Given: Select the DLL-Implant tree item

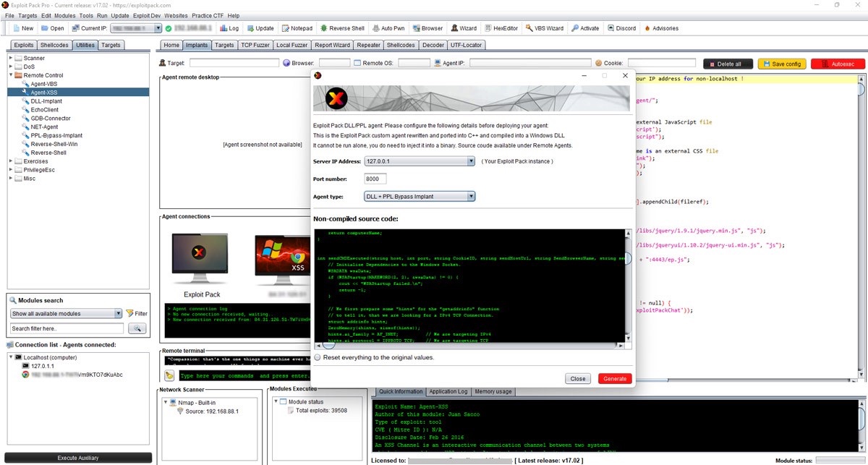Looking at the screenshot, I should tap(46, 101).
